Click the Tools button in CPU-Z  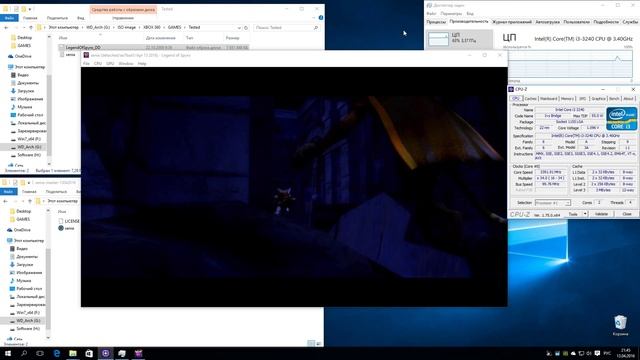(573, 214)
